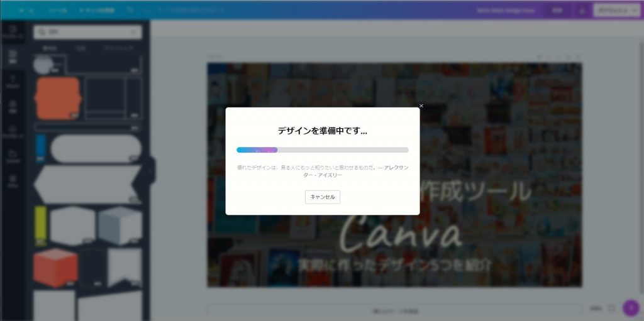Undo the last action in top bar

[x=130, y=10]
